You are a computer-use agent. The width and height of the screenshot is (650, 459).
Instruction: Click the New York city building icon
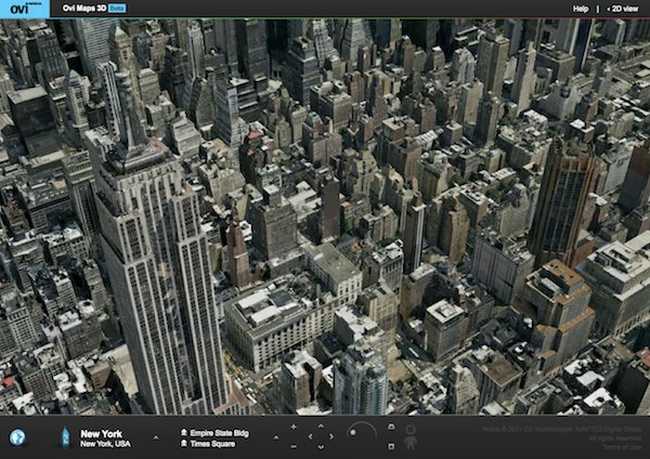[x=66, y=437]
